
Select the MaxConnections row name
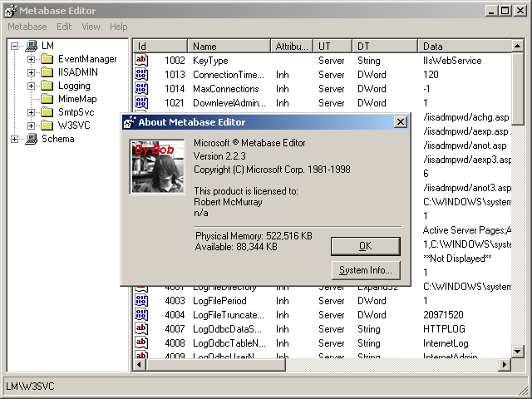tap(225, 89)
